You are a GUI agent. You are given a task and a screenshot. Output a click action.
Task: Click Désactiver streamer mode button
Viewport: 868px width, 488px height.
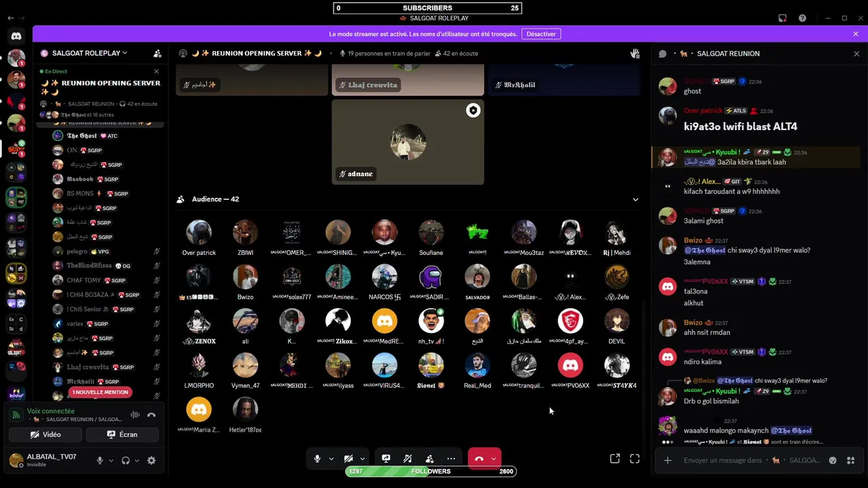(x=541, y=34)
